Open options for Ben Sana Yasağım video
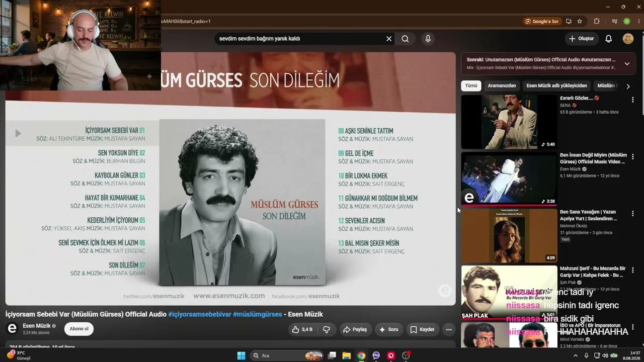This screenshot has width=644, height=362. tap(632, 214)
